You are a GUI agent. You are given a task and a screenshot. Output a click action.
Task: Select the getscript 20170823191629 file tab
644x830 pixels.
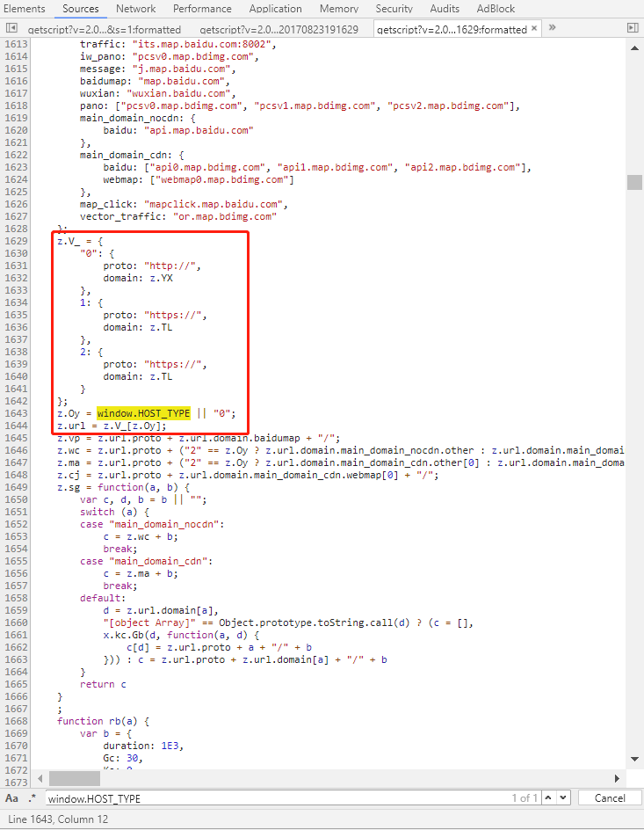click(x=279, y=30)
